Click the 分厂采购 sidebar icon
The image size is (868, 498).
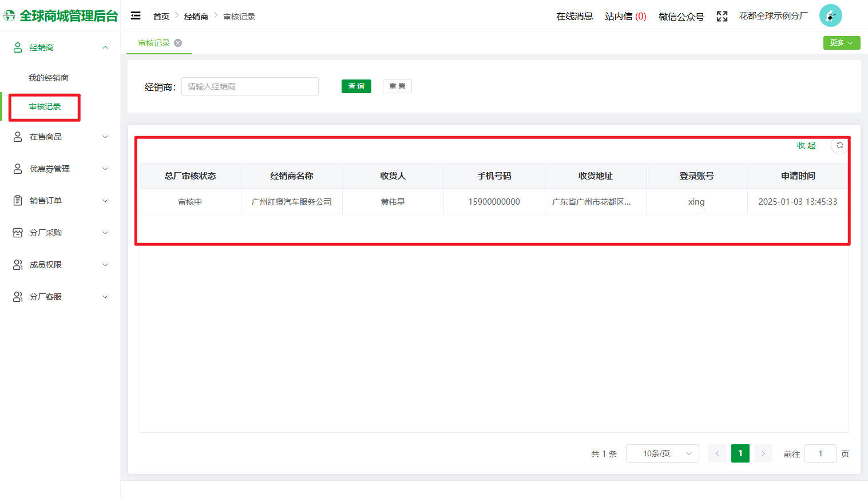click(17, 233)
